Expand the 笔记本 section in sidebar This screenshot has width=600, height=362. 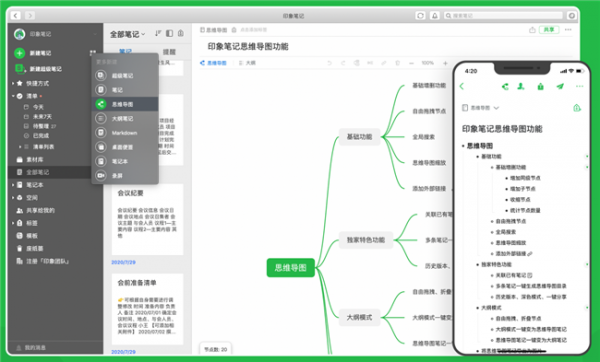[x=13, y=185]
